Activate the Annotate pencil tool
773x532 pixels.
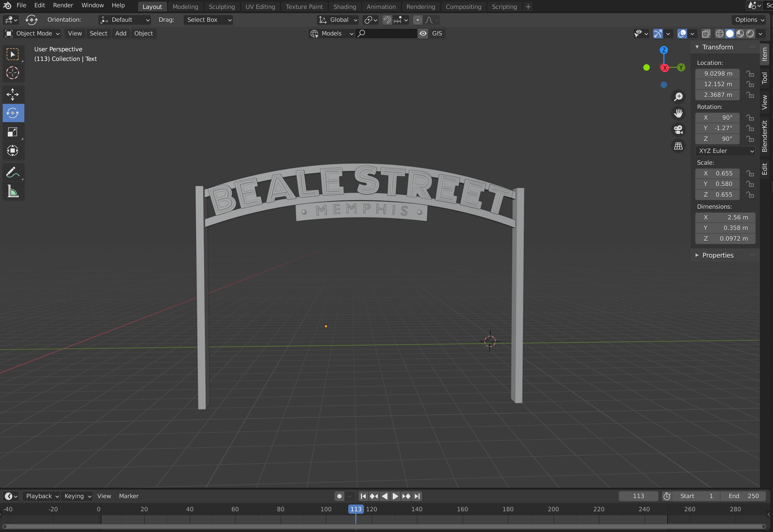tap(13, 172)
